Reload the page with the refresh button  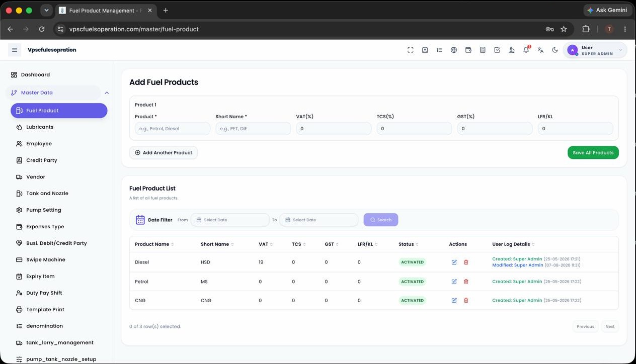42,29
